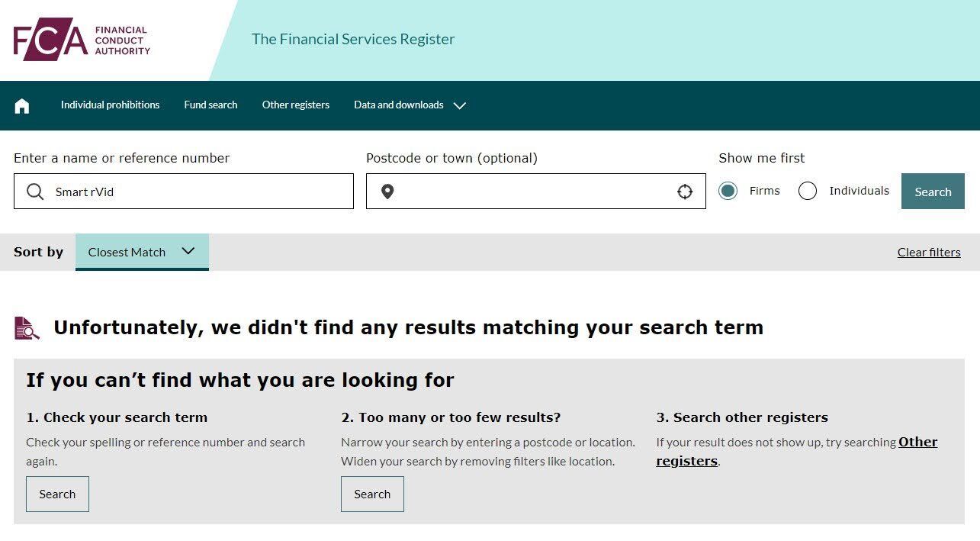
Task: Click the Clear filters link
Action: click(929, 253)
